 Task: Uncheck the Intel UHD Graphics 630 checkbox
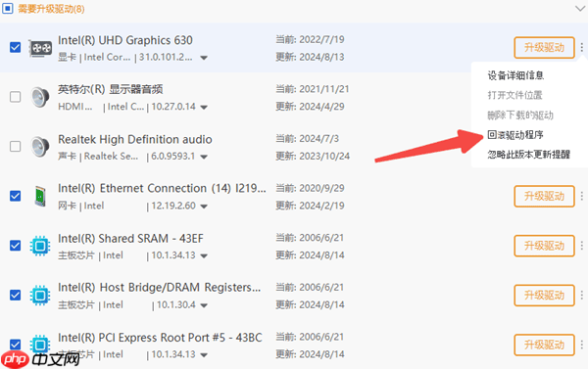click(15, 48)
